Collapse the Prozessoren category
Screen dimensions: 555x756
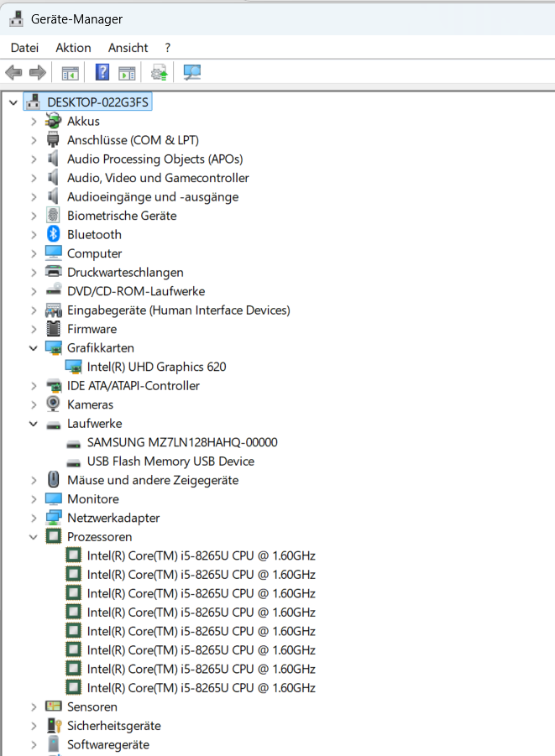(34, 537)
